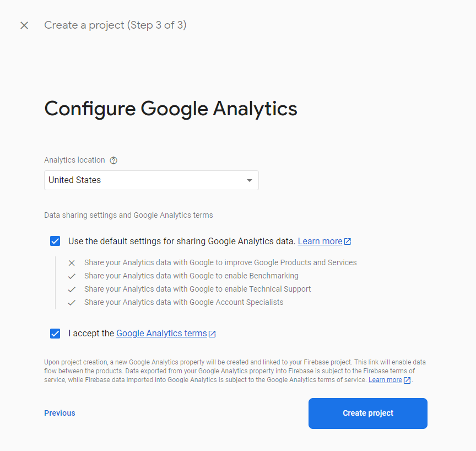476x451 pixels.
Task: Click the external link icon after footer Learn more
Action: click(407, 380)
